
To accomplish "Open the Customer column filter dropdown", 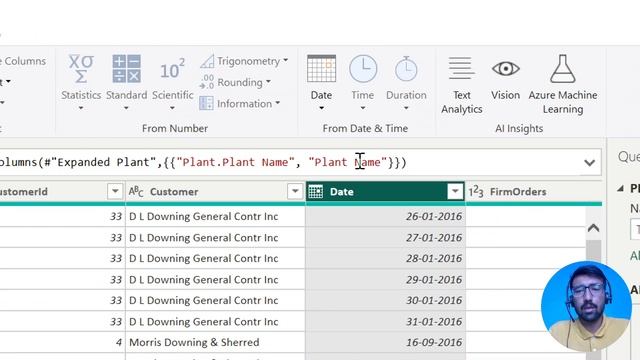I will [x=295, y=191].
